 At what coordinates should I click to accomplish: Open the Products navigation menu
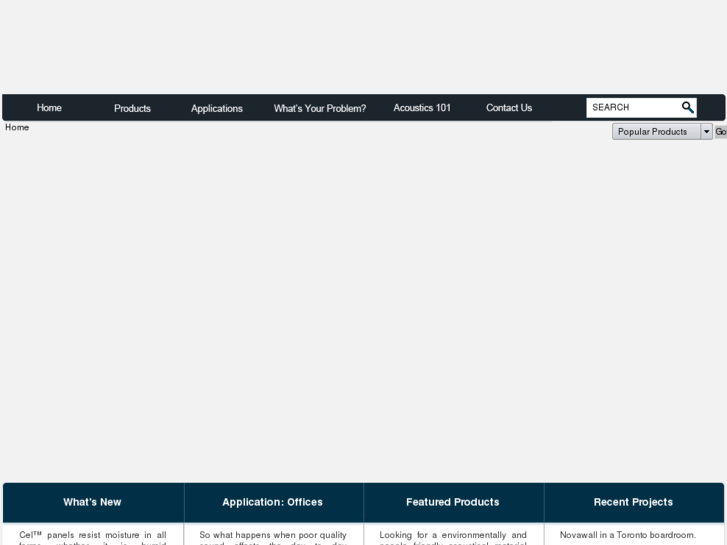coord(132,108)
